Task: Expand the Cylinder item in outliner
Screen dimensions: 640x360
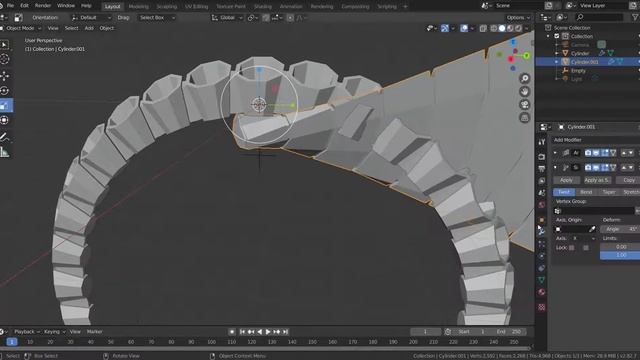Action: pyautogui.click(x=557, y=53)
